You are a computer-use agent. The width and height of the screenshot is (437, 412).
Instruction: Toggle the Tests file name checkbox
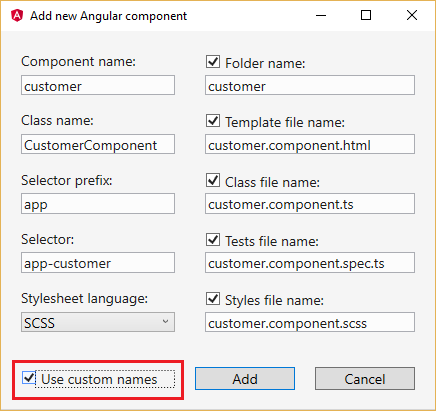click(213, 239)
